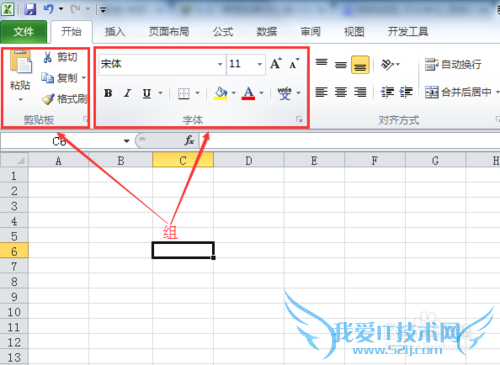The width and height of the screenshot is (500, 365).
Task: Expand the 复制 copy options arrow
Action: tap(84, 78)
